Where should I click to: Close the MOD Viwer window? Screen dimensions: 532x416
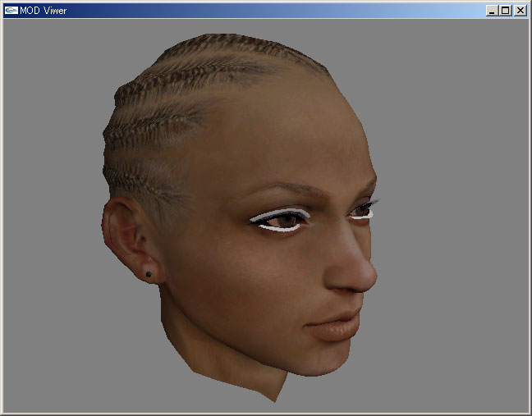click(521, 11)
